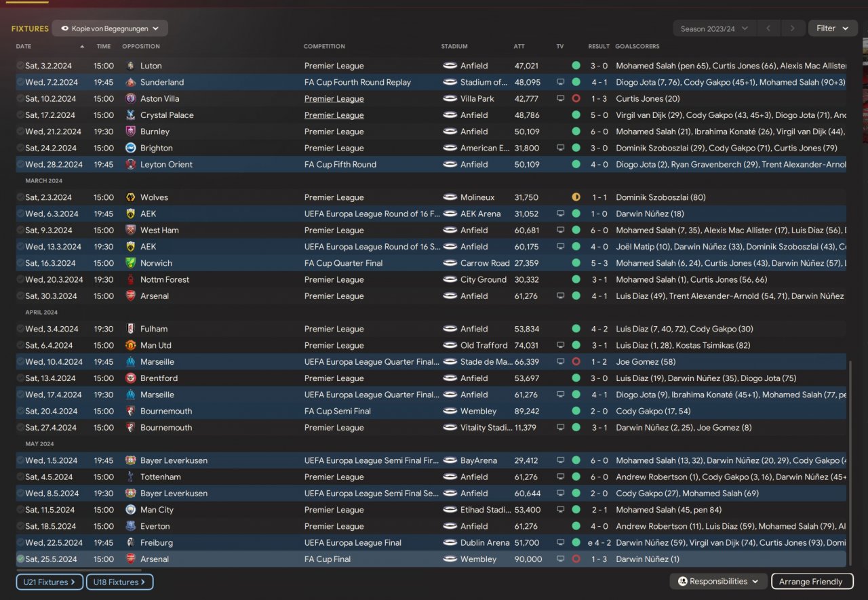
Task: Open the Kopie von Begegnungen view dropdown
Action: (110, 28)
